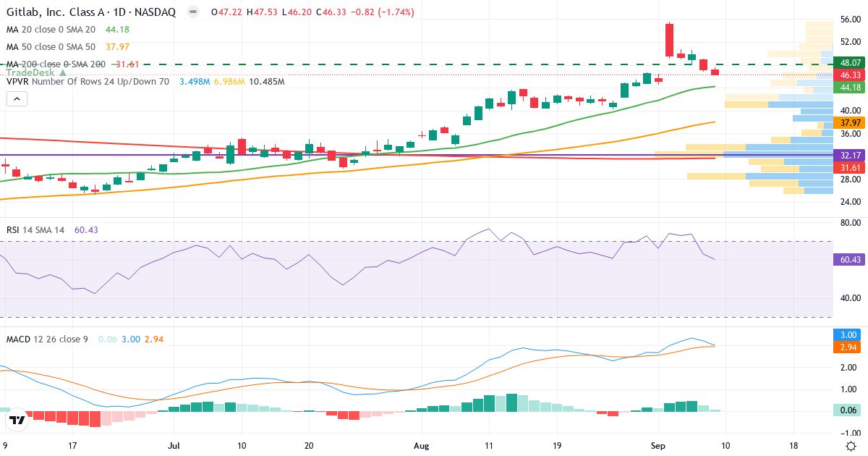868x456 pixels.
Task: Select the MA 50 close SMA 50 legend
Action: click(51, 47)
